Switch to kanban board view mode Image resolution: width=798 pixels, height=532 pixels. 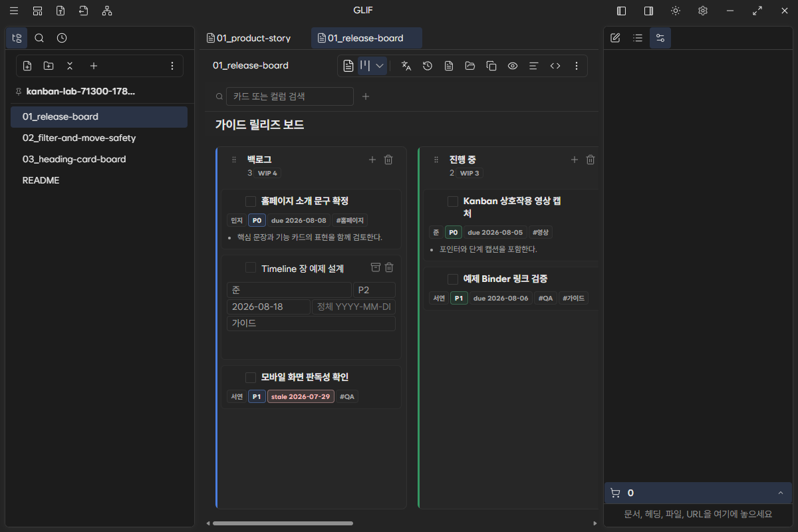click(x=365, y=66)
